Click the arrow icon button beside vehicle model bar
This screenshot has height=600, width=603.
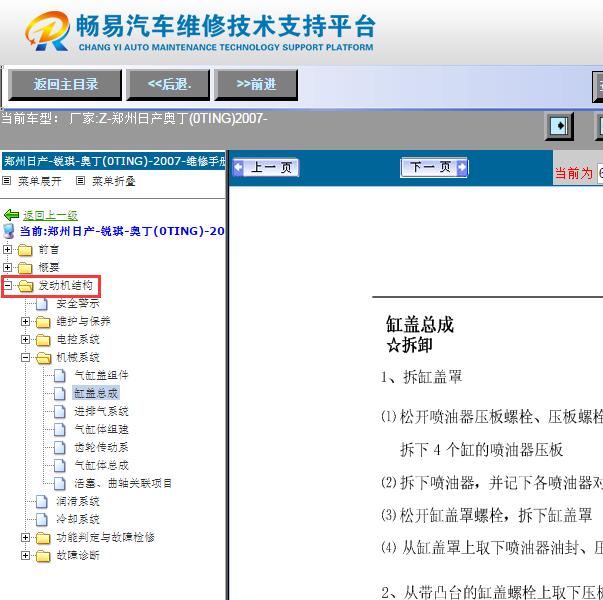pyautogui.click(x=559, y=126)
